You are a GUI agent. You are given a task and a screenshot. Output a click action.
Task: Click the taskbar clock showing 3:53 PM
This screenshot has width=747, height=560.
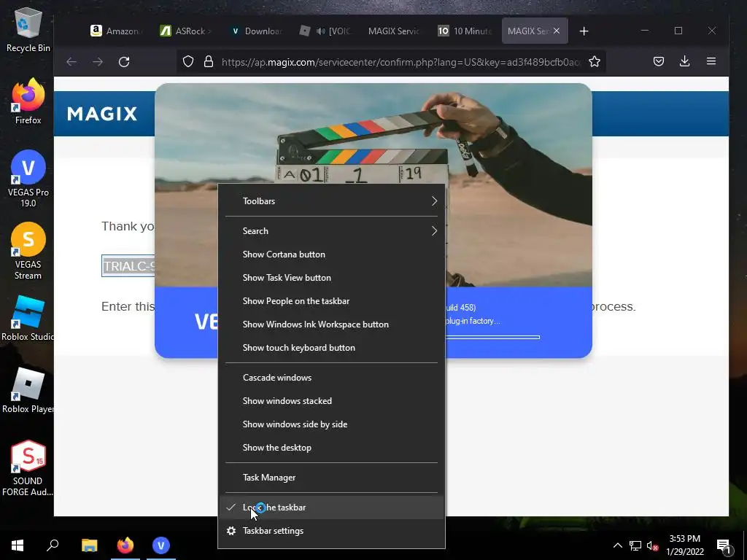tap(684, 545)
